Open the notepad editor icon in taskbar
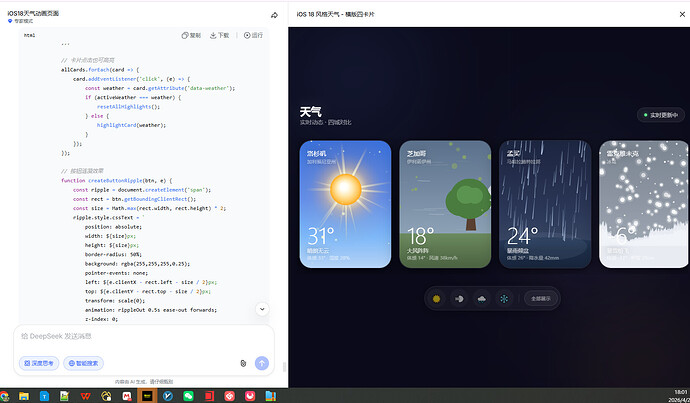This screenshot has height=403, width=690. point(65,396)
